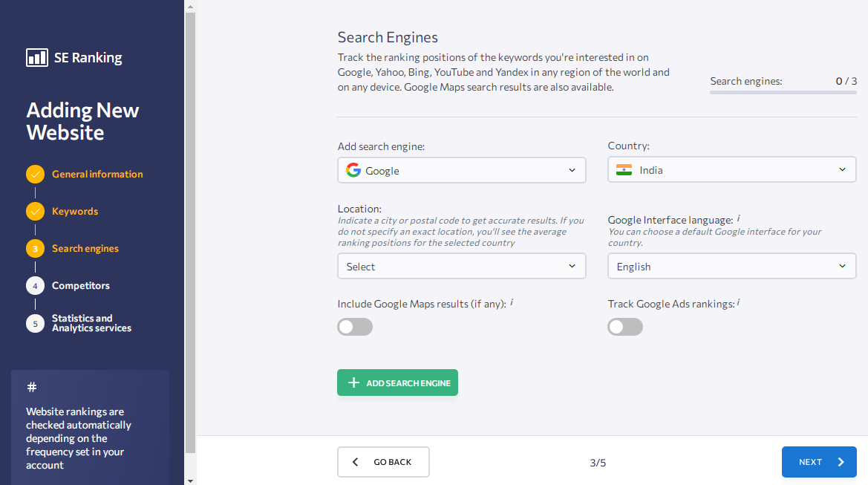
Task: Click the Adding New Website title
Action: (x=82, y=121)
